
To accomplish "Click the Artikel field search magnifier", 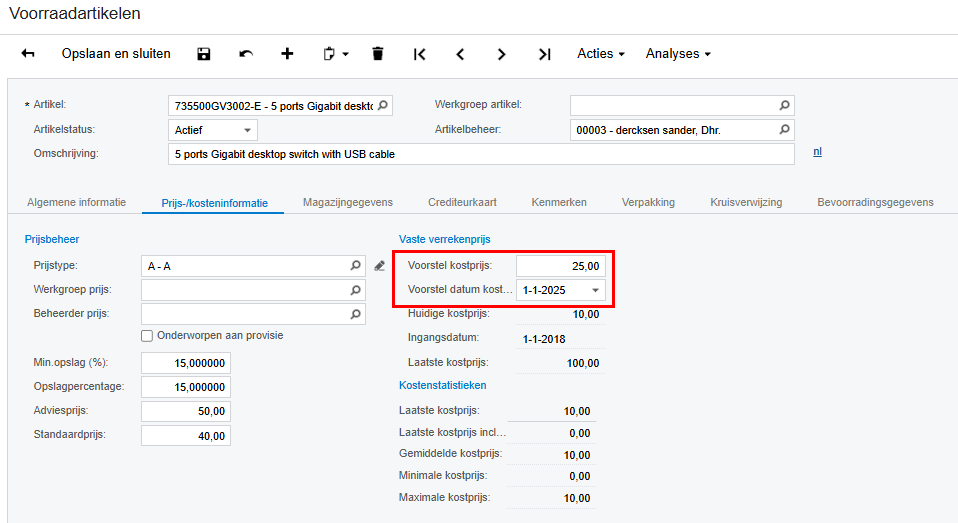I will coord(383,105).
